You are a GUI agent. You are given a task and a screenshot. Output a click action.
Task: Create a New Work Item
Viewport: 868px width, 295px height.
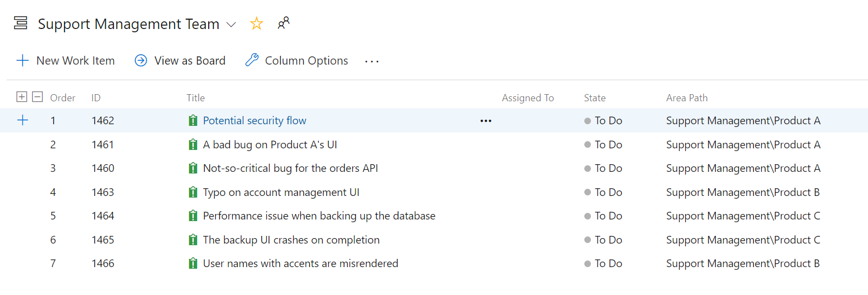(66, 61)
